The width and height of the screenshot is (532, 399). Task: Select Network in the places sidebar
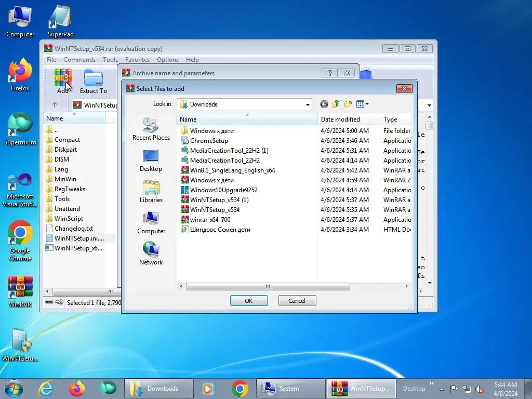tap(151, 254)
